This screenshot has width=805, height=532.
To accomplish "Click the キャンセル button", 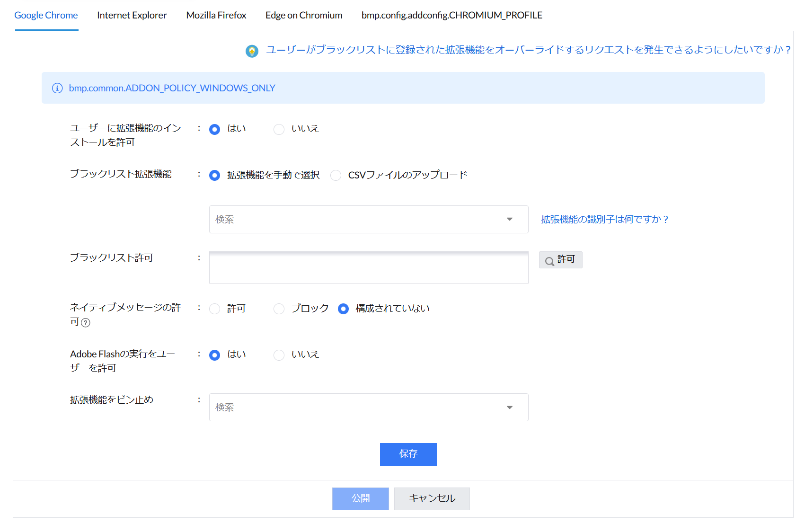I will [432, 498].
